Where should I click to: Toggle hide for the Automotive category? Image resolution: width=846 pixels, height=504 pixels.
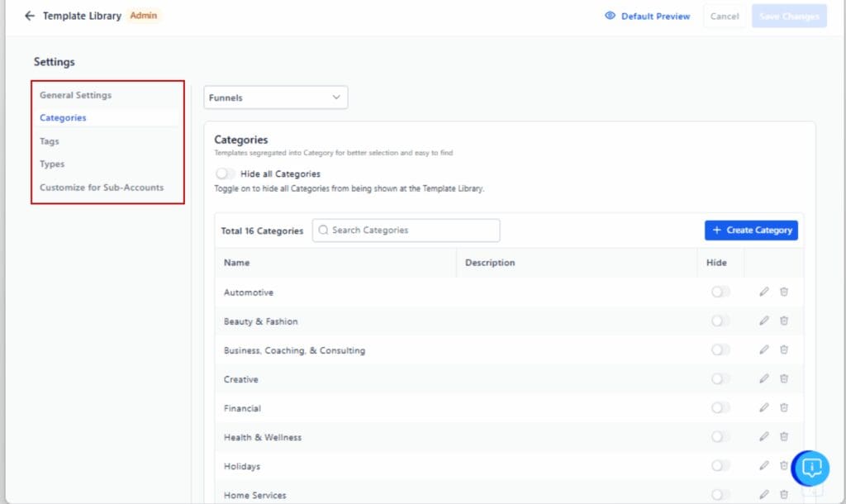(x=720, y=292)
